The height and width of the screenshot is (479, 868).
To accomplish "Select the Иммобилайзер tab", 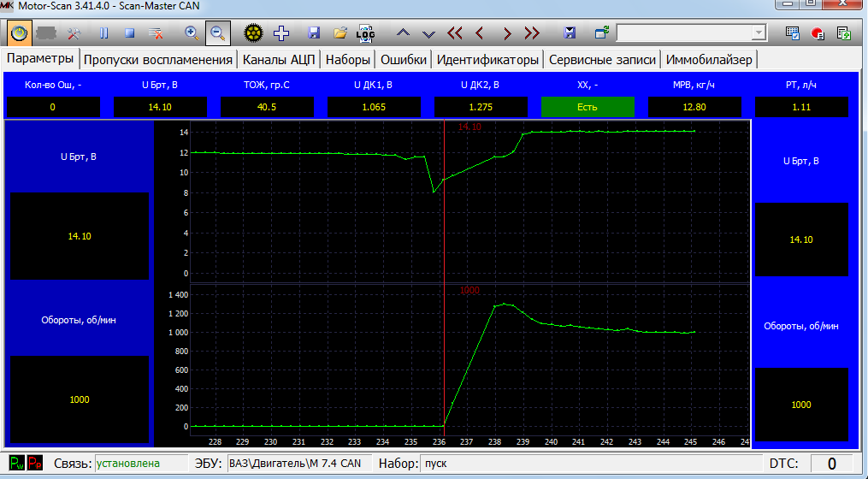I will (x=708, y=60).
